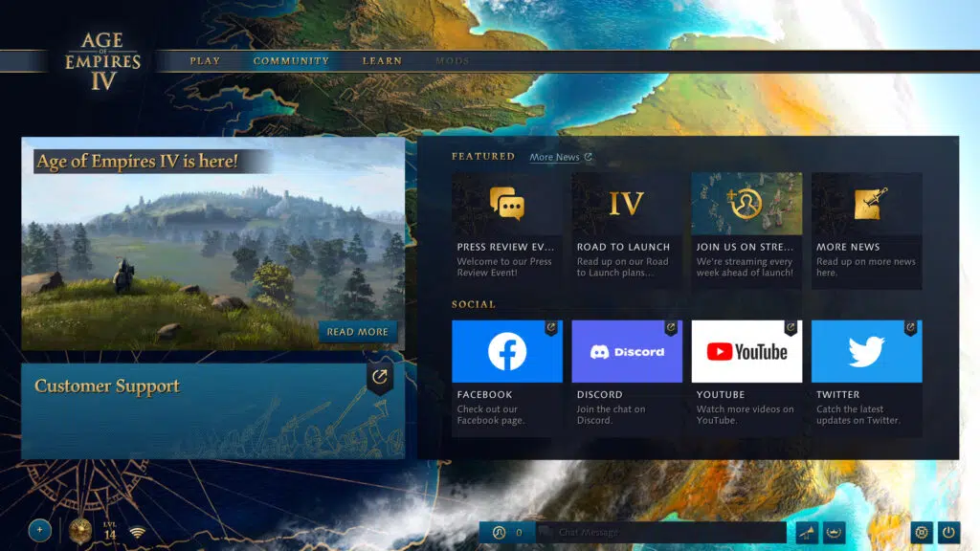Image resolution: width=980 pixels, height=551 pixels.
Task: Click 'Join the chat on Discord' text
Action: point(611,415)
